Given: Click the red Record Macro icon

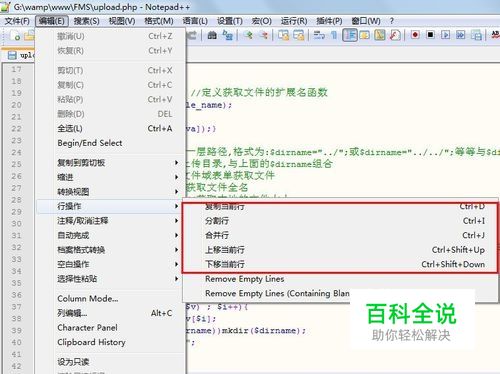Looking at the screenshot, I should tap(415, 35).
